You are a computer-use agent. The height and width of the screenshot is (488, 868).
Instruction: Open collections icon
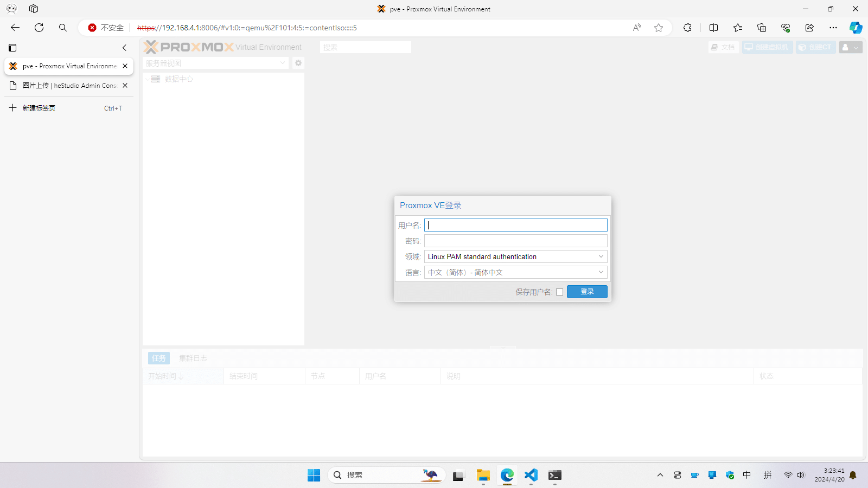pyautogui.click(x=762, y=28)
